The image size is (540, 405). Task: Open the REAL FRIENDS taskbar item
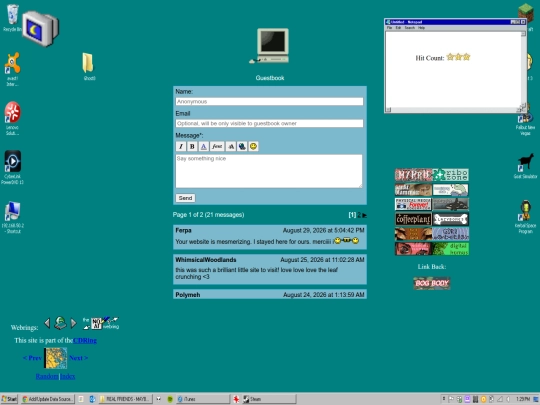(125, 399)
